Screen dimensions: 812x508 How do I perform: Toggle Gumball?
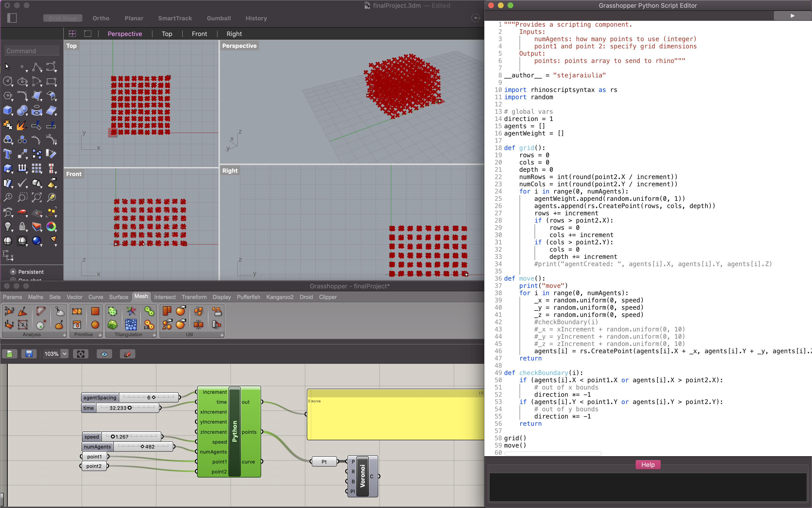(219, 18)
